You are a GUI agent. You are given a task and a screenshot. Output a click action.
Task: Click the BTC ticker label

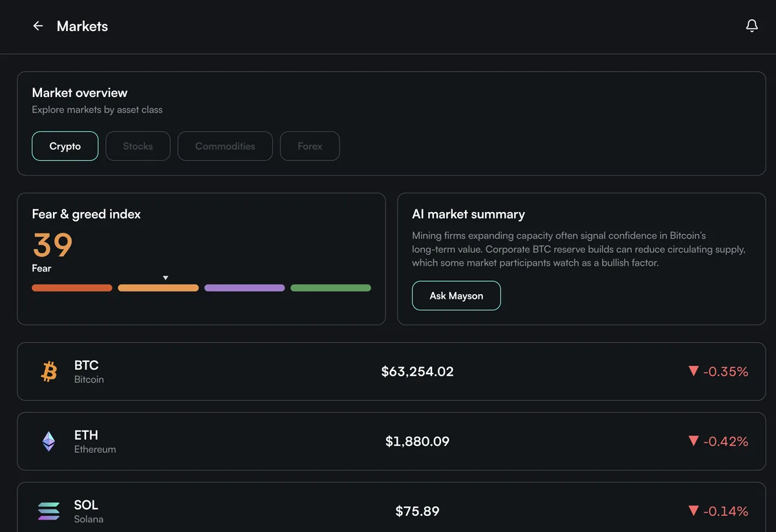tap(86, 365)
